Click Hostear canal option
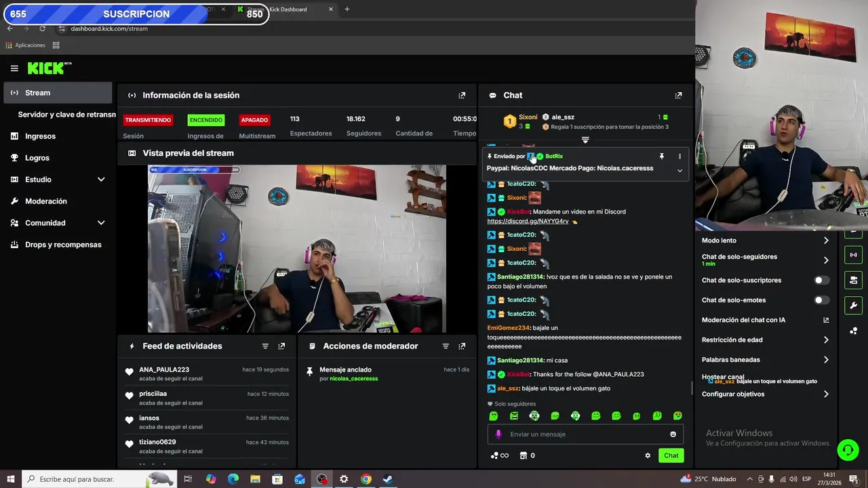The image size is (868, 488). click(722, 377)
